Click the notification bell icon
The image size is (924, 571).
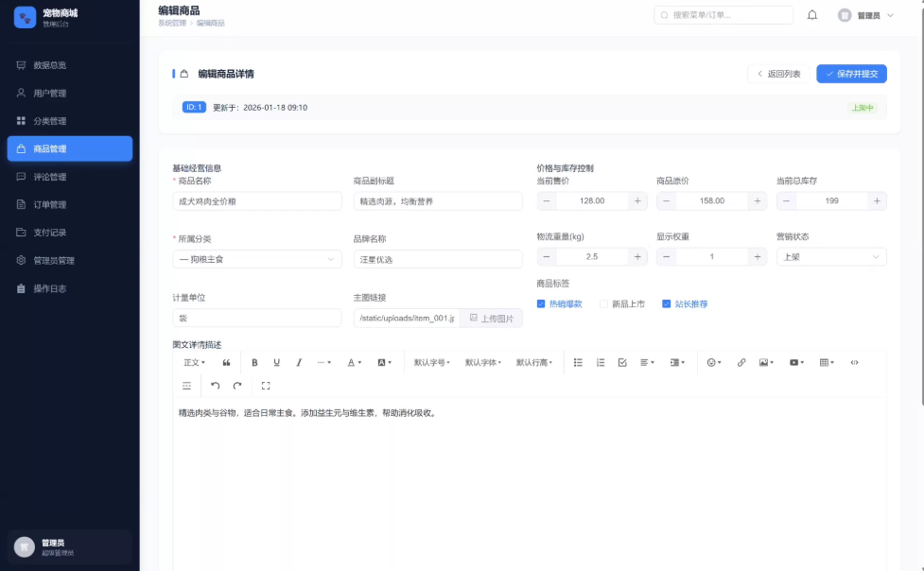[812, 15]
